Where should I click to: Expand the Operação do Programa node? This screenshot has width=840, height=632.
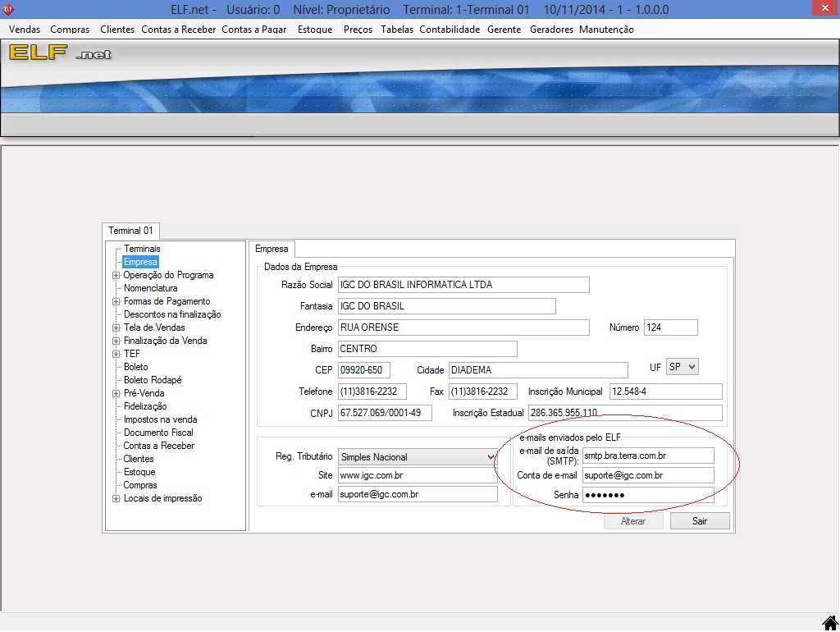tap(116, 275)
